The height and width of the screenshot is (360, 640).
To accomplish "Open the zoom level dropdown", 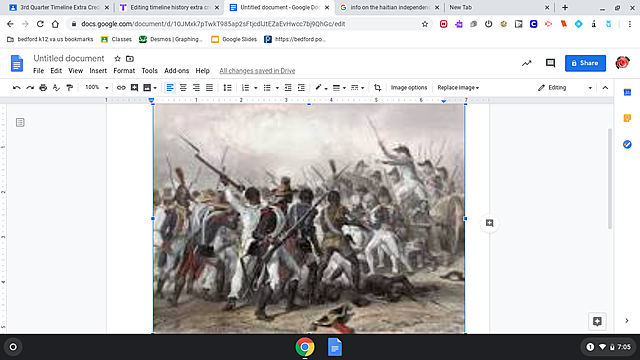I will pos(96,88).
